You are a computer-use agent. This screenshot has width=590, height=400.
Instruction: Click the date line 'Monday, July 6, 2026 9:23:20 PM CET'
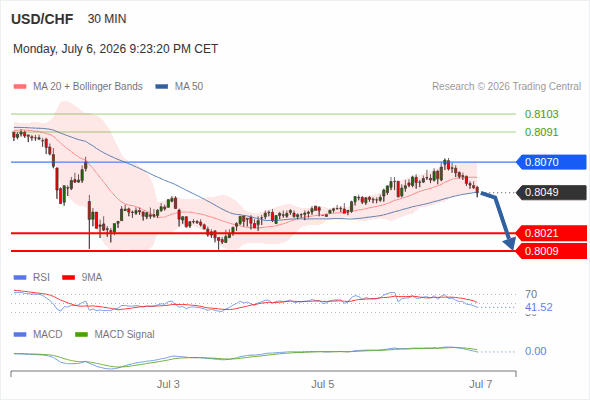click(116, 49)
